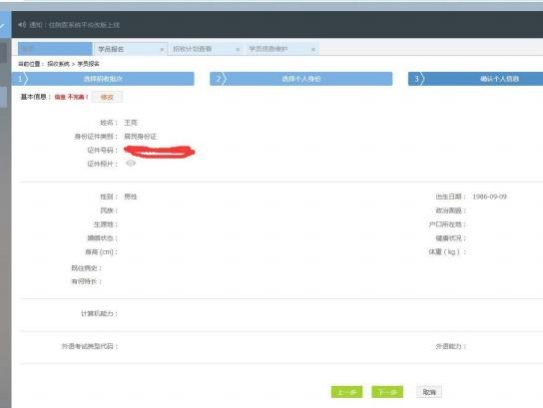This screenshot has height=408, width=543.
Task: Close the 招收计划查看 tab
Action: (x=238, y=50)
